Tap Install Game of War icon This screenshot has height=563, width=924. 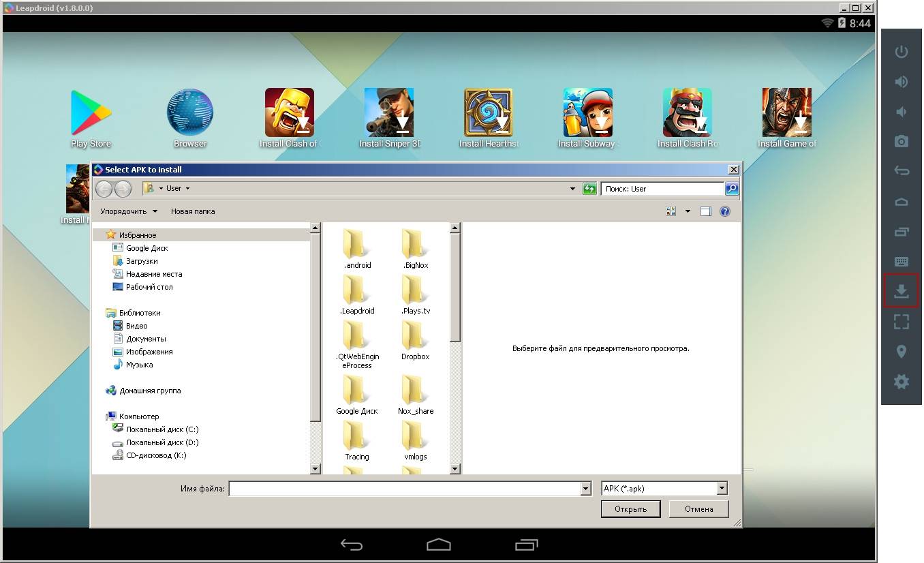point(787,119)
